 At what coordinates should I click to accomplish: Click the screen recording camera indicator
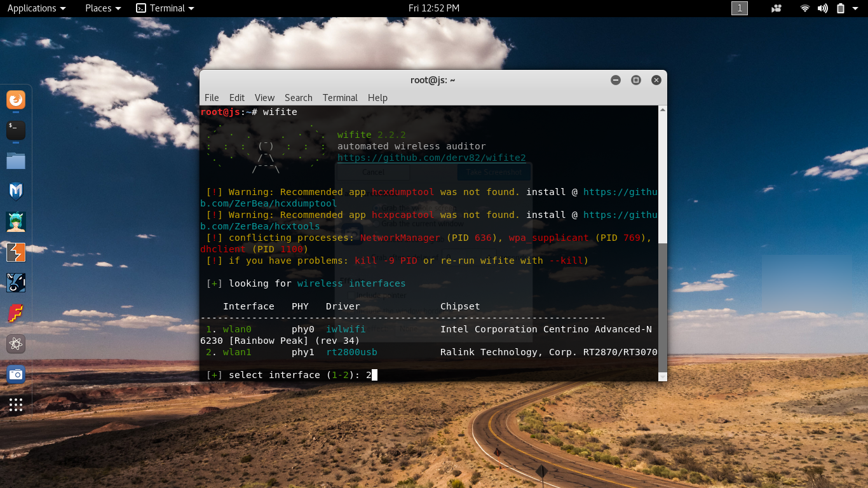tap(776, 8)
